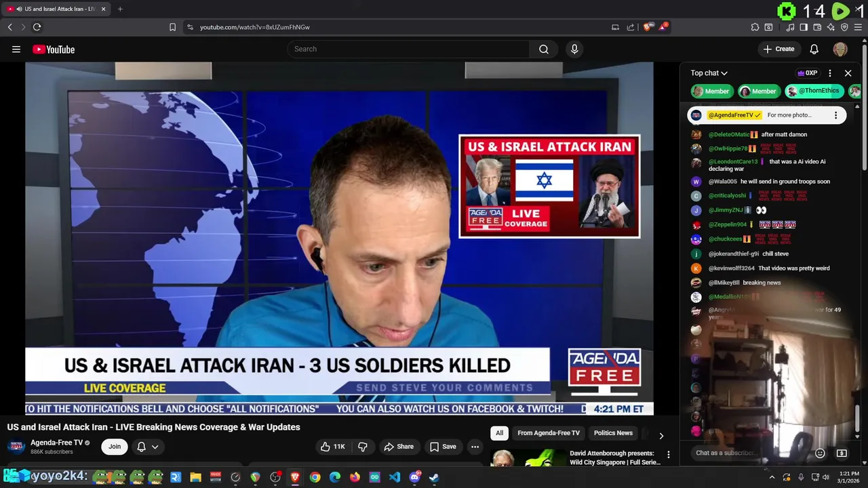Screen dimensions: 868x488
Task: Bookmark this page in address bar
Action: click(172, 27)
